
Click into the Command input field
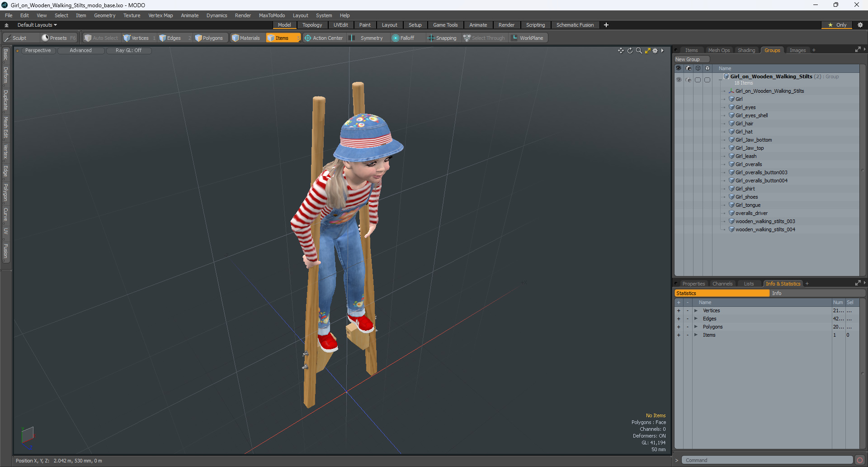(767, 460)
